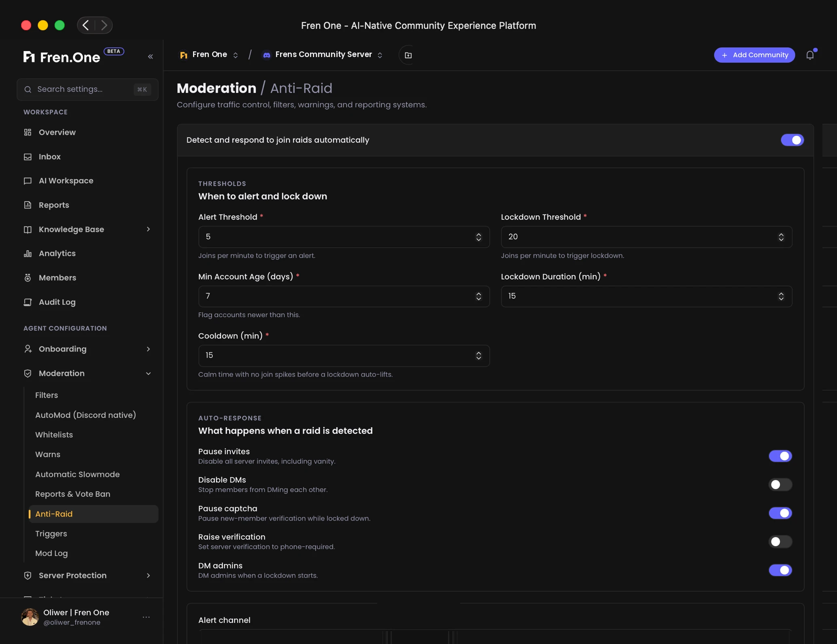Image resolution: width=837 pixels, height=644 pixels.
Task: Click the Alert Threshold value field
Action: coord(344,237)
